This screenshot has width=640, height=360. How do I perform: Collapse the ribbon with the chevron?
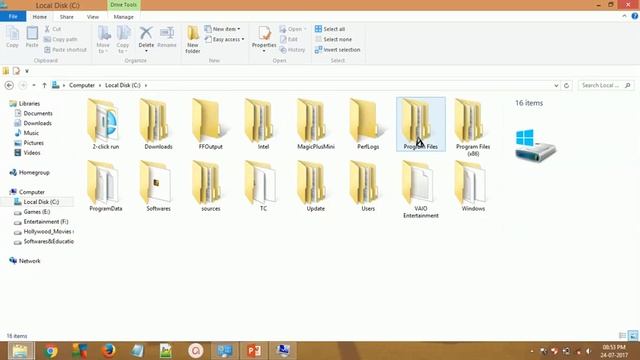(x=624, y=16)
